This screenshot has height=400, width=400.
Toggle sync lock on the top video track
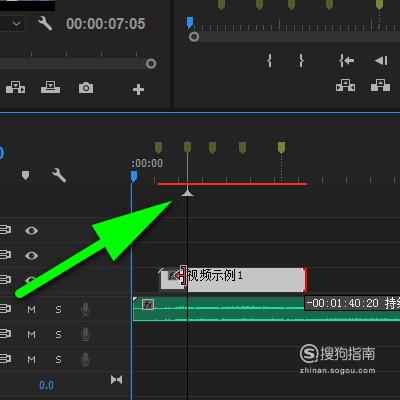coord(5,230)
